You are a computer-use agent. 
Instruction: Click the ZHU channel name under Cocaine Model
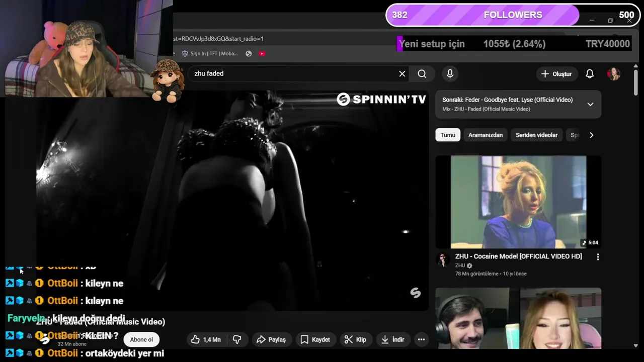(460, 265)
